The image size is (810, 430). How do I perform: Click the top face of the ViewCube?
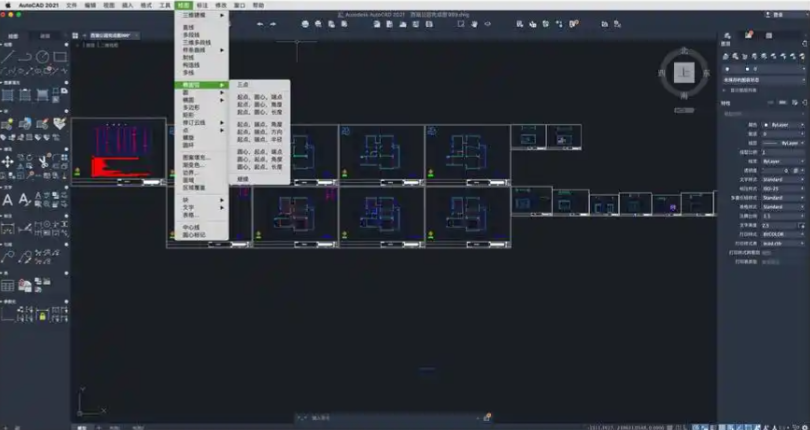(684, 72)
